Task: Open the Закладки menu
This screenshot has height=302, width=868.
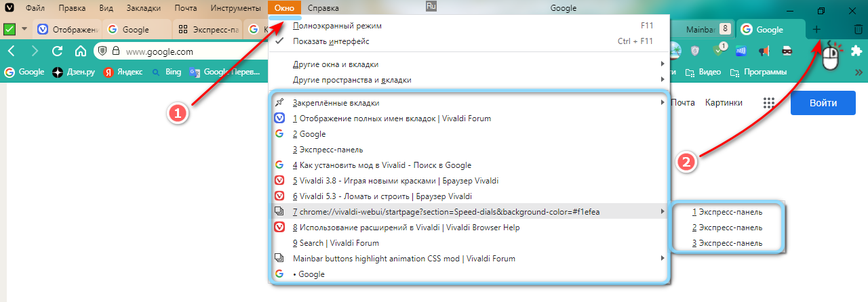Action: tap(143, 9)
